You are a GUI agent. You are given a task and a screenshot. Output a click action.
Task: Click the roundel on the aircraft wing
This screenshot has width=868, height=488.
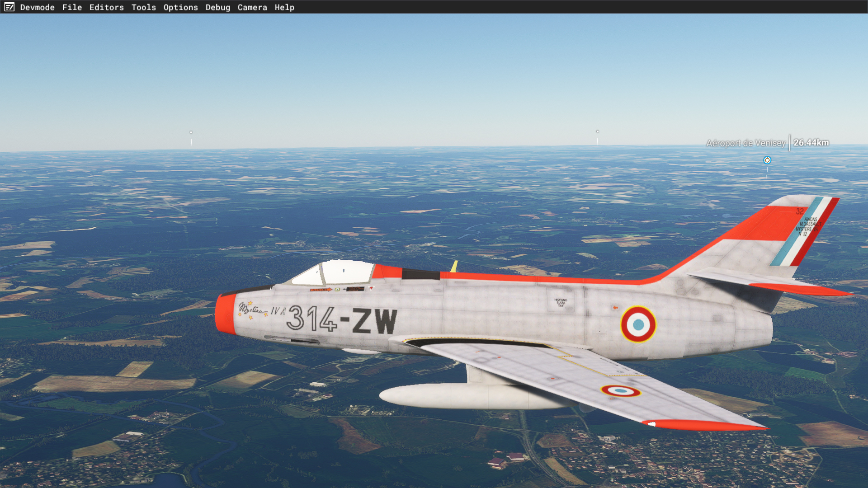[620, 391]
